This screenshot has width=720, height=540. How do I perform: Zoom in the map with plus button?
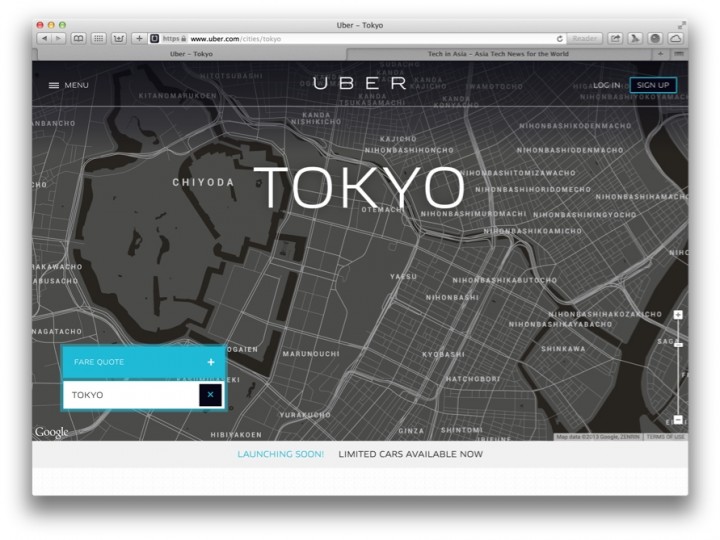point(678,315)
